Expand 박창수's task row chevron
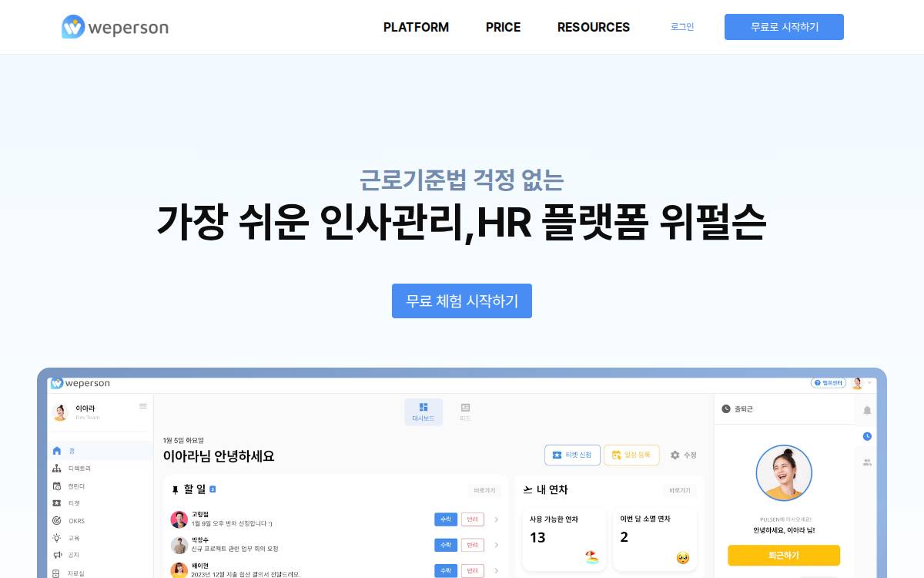The height and width of the screenshot is (578, 924). 496,545
